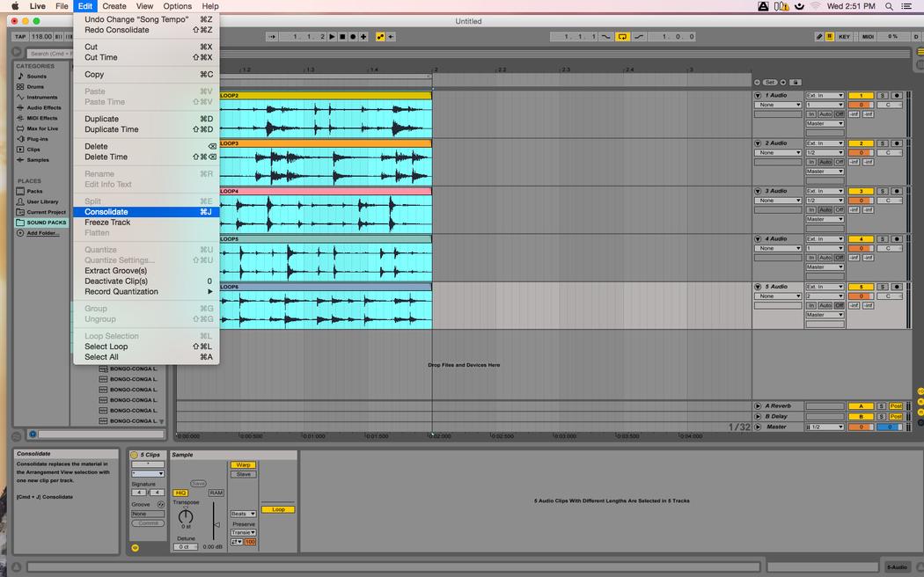The width and height of the screenshot is (924, 577).
Task: Open Drums category in browser
Action: 35,87
